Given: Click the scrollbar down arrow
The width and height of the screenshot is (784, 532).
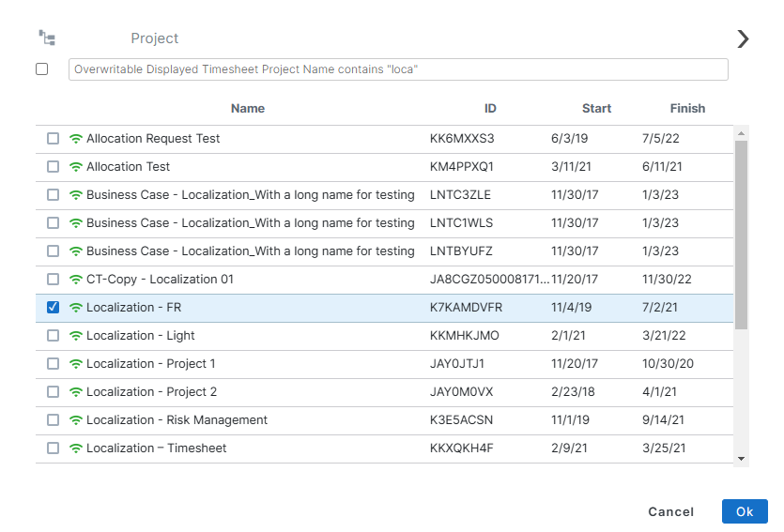Looking at the screenshot, I should (742, 458).
